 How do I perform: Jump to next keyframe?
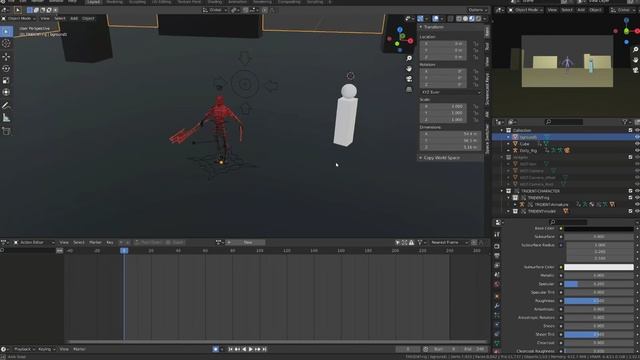coord(258,349)
